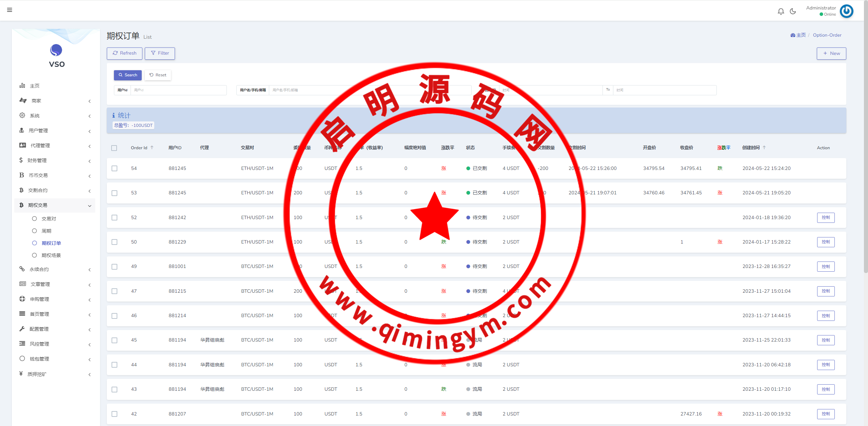Click 创建时间 sort arrow icon

tap(764, 148)
